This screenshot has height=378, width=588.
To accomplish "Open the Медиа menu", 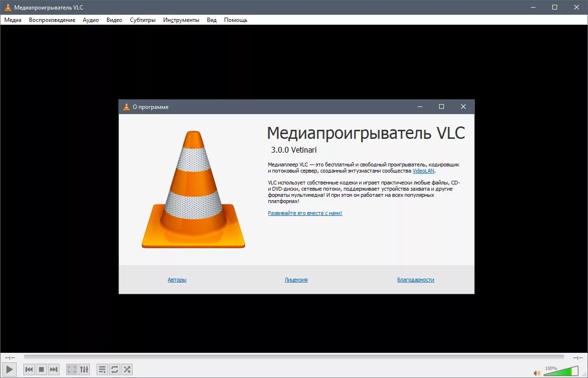I will 13,20.
